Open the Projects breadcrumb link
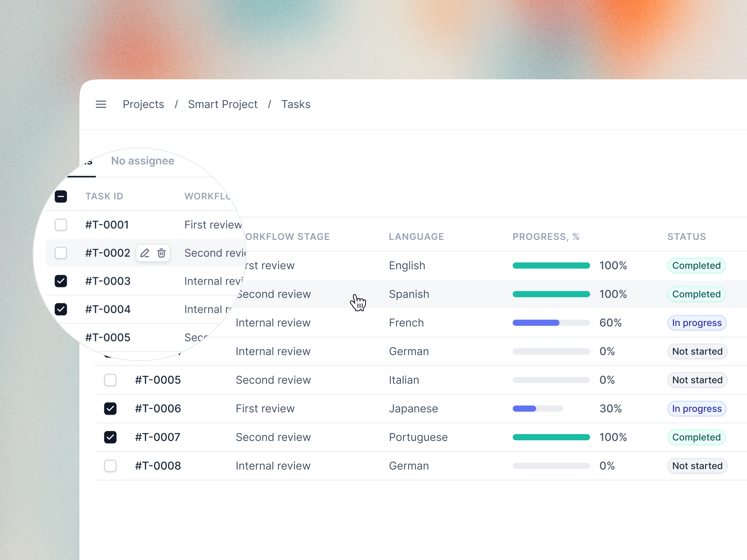This screenshot has width=747, height=560. 143,104
